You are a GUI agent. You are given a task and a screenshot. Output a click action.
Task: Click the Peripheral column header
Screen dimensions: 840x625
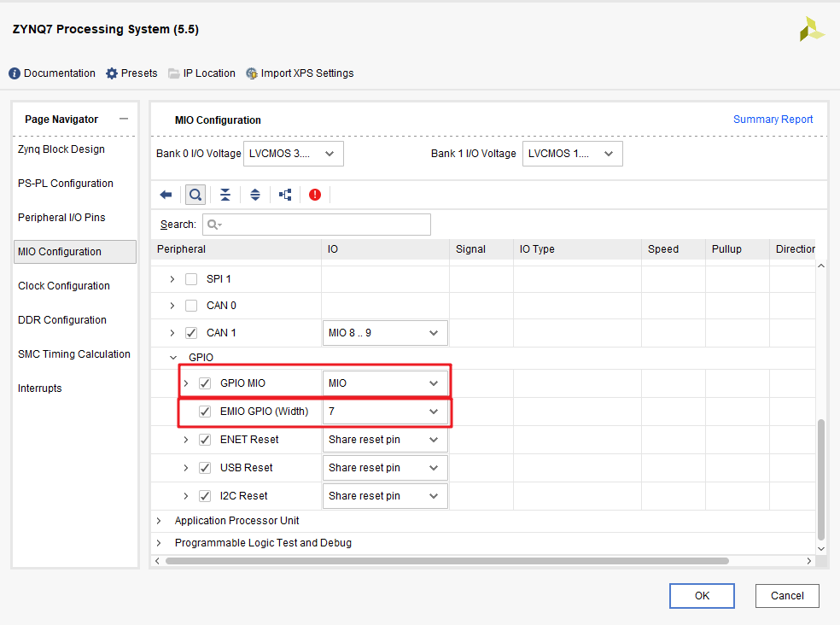236,249
